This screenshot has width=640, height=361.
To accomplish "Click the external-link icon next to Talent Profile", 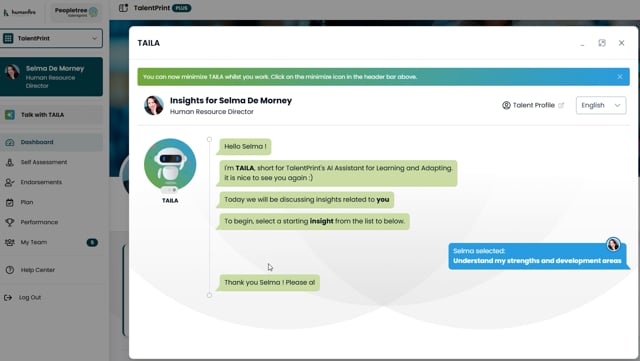I will 561,105.
